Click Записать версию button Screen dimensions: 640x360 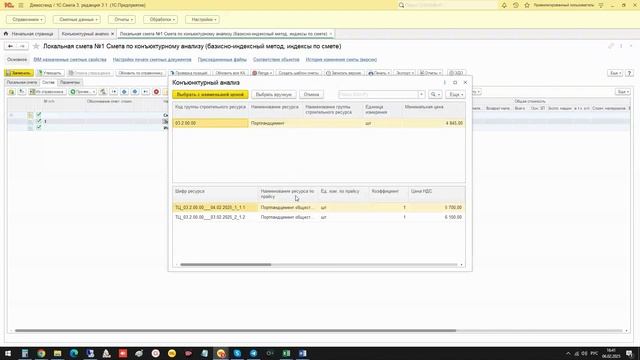click(344, 73)
